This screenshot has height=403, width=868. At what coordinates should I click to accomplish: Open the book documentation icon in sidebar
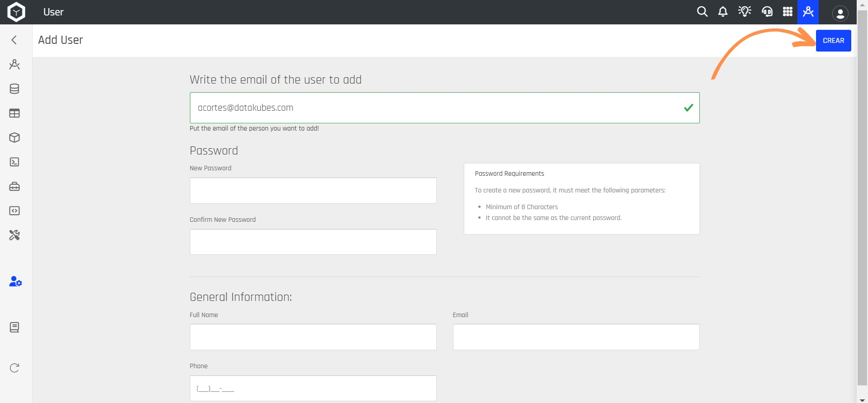14,328
